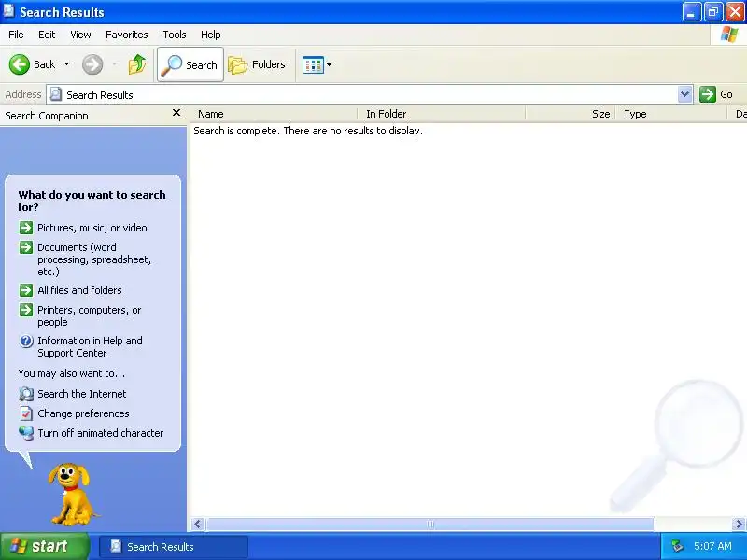747x560 pixels.
Task: Open the Back history dropdown arrow
Action: pyautogui.click(x=66, y=64)
